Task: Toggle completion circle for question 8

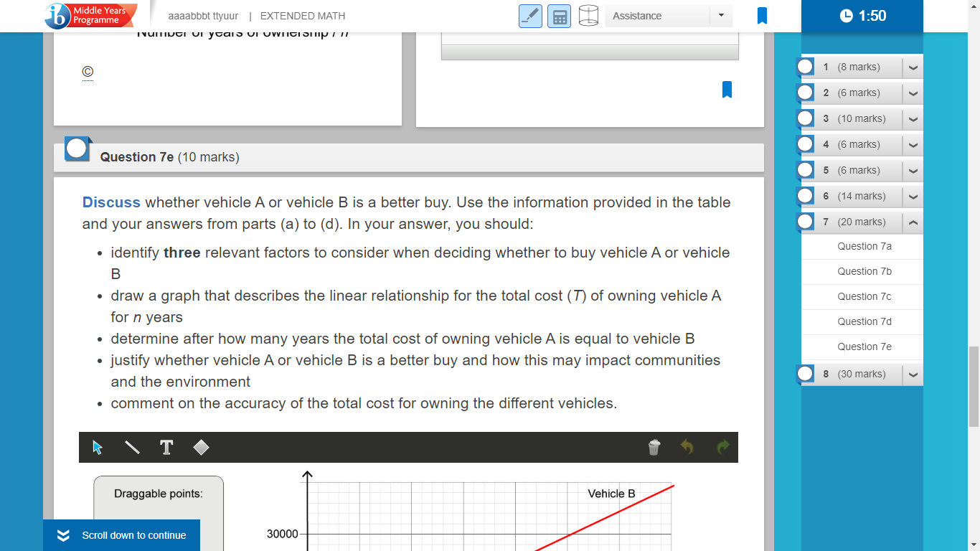Action: (x=806, y=374)
